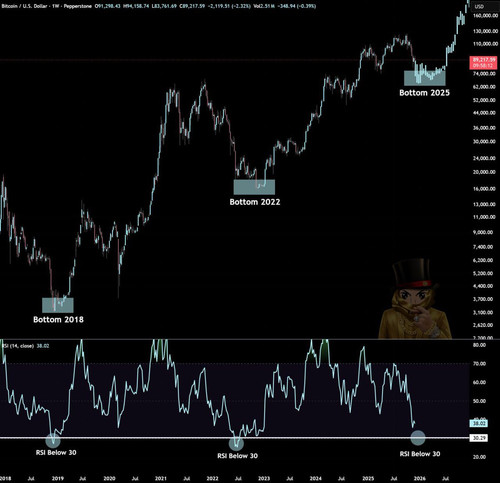Click the 60.00 RSI scale label
The width and height of the screenshot is (500, 483).
point(479,382)
